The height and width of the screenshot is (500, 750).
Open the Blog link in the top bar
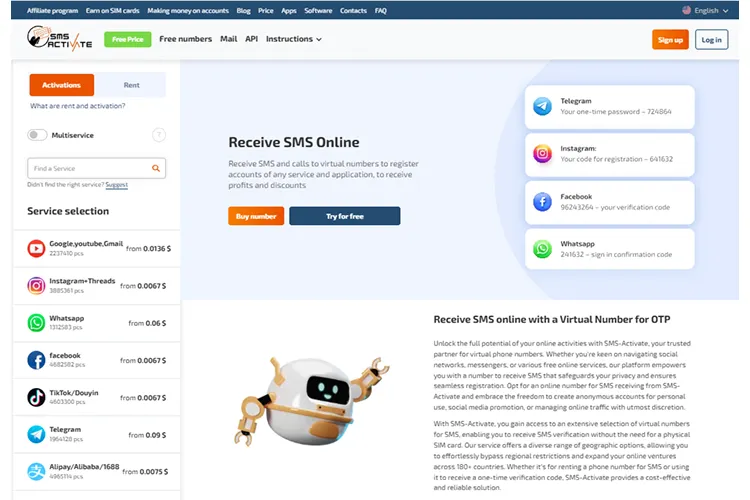tap(243, 11)
